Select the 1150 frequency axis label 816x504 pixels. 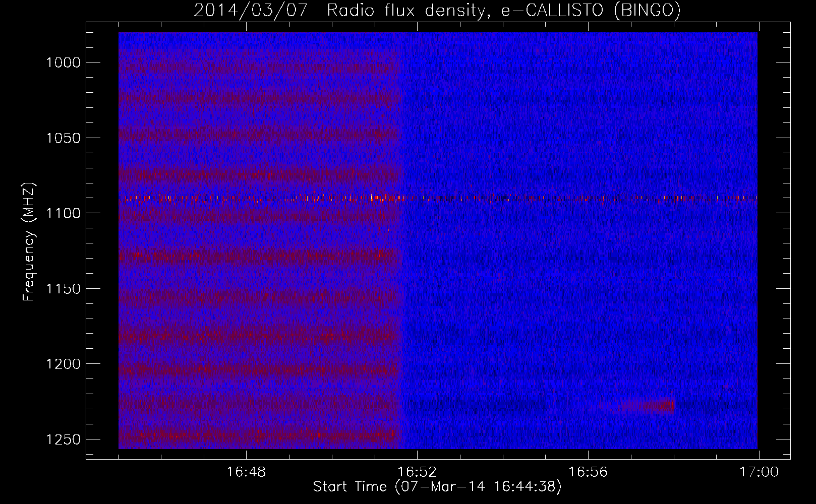[63, 289]
